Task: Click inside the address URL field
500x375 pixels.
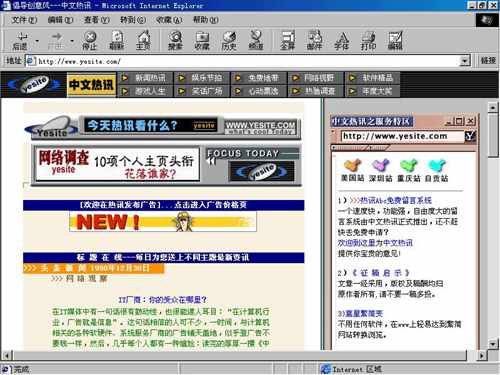Action: [247, 61]
